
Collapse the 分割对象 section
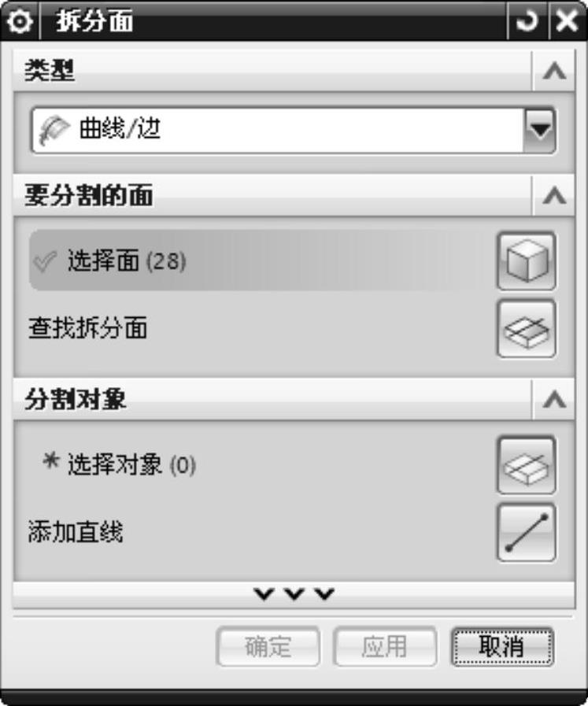tap(554, 399)
